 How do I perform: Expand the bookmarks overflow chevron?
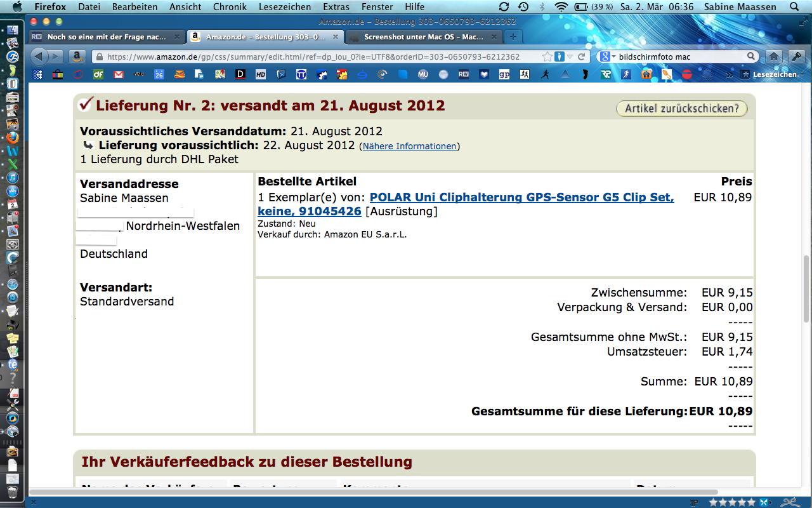coord(730,74)
